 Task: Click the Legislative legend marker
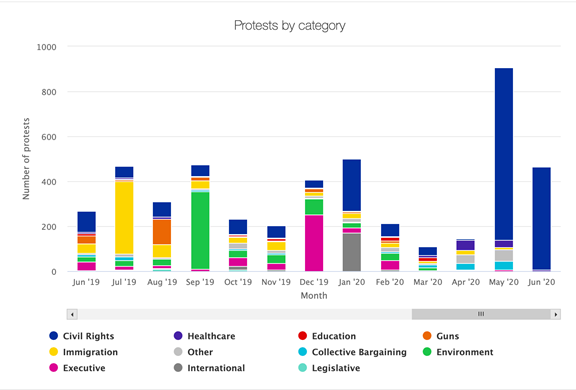[x=302, y=368]
